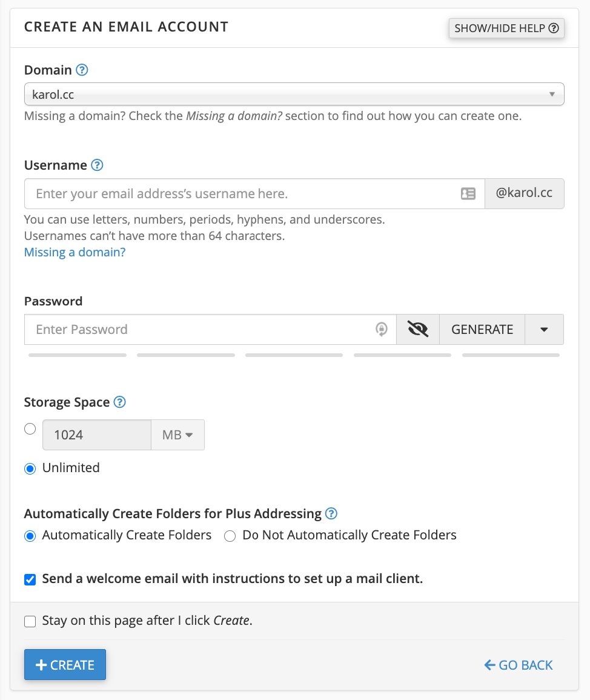The image size is (590, 700).
Task: Choose 'Do Not Automatically Create Folders'
Action: [230, 536]
